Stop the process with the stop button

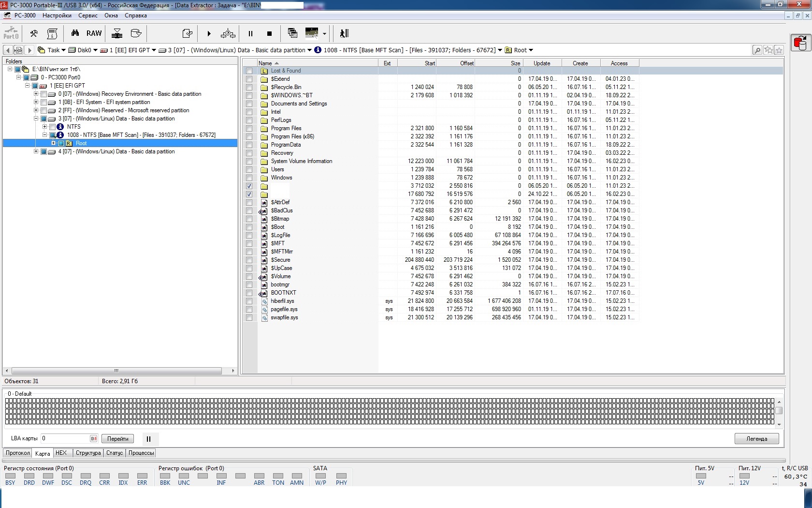tap(269, 33)
